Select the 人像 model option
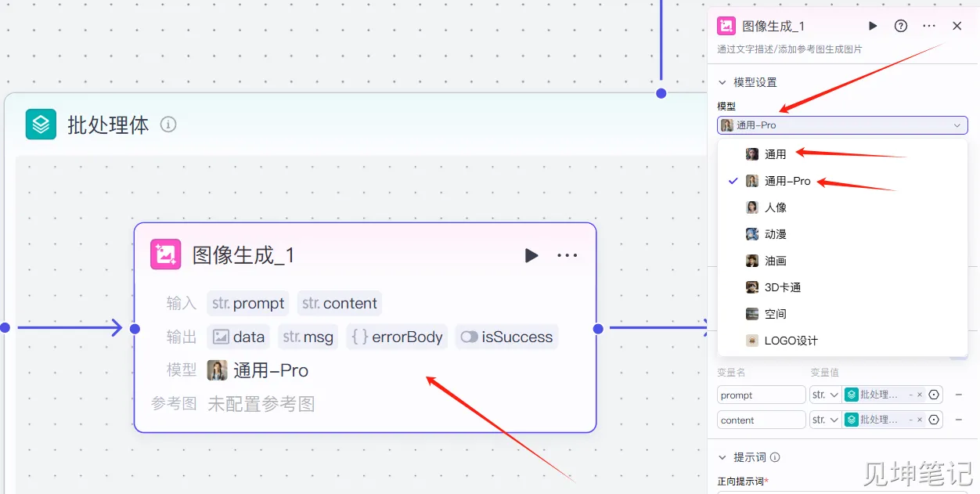The image size is (980, 494). coord(775,207)
